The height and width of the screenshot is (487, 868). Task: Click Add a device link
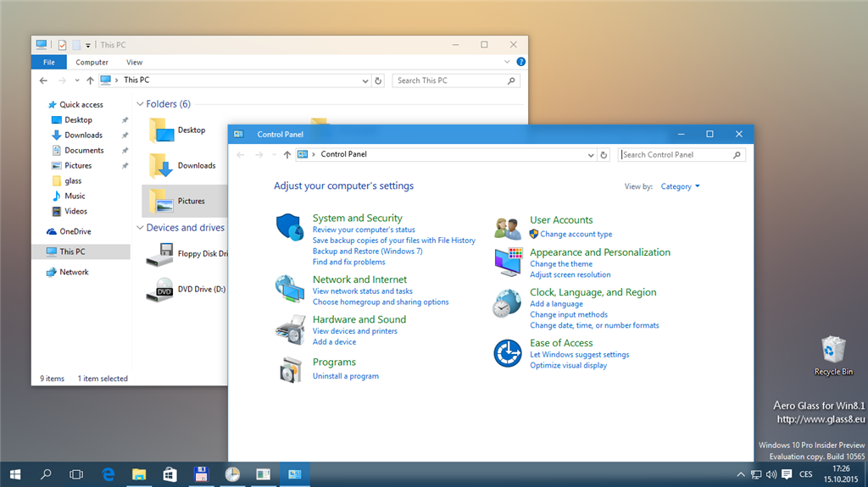point(334,342)
